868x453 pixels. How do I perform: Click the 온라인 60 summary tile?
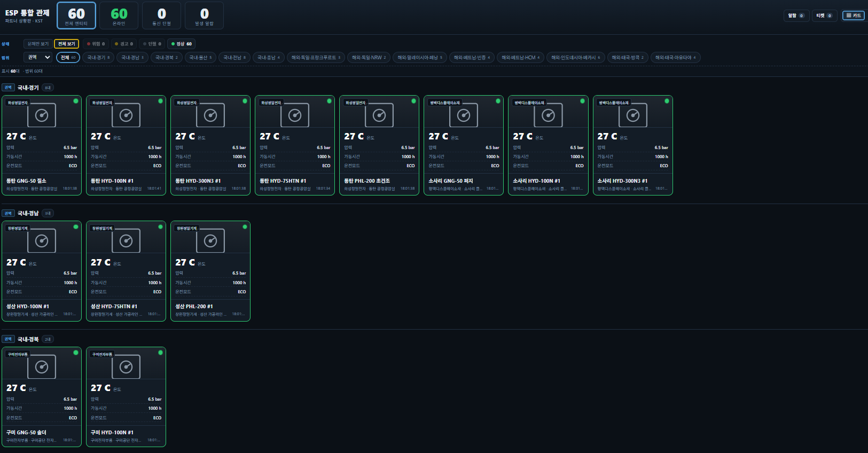[119, 15]
